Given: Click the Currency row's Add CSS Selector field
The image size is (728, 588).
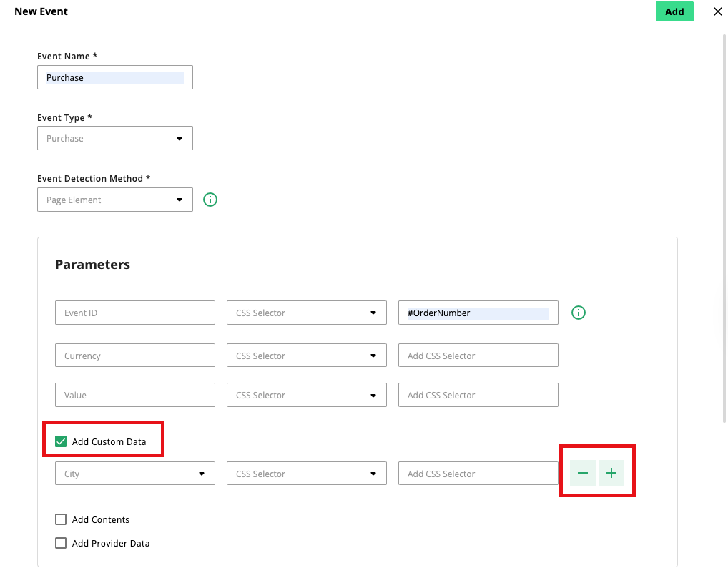Looking at the screenshot, I should coord(478,356).
